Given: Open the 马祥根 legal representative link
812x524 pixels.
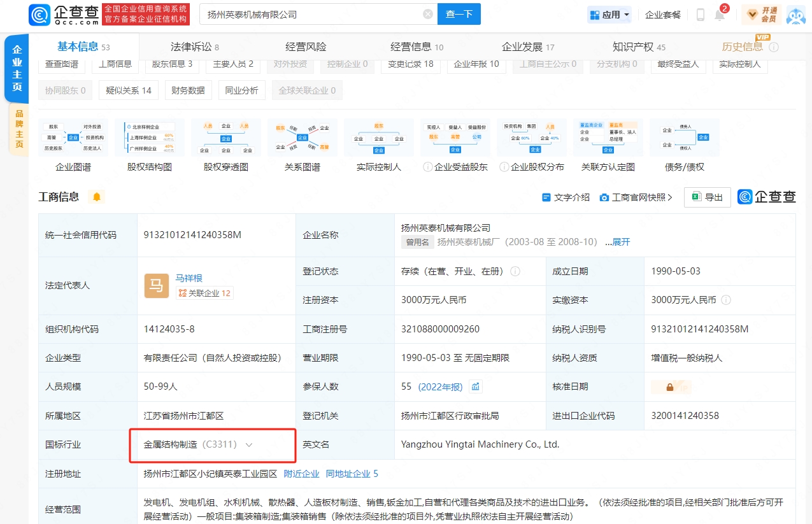Looking at the screenshot, I should click(x=189, y=278).
